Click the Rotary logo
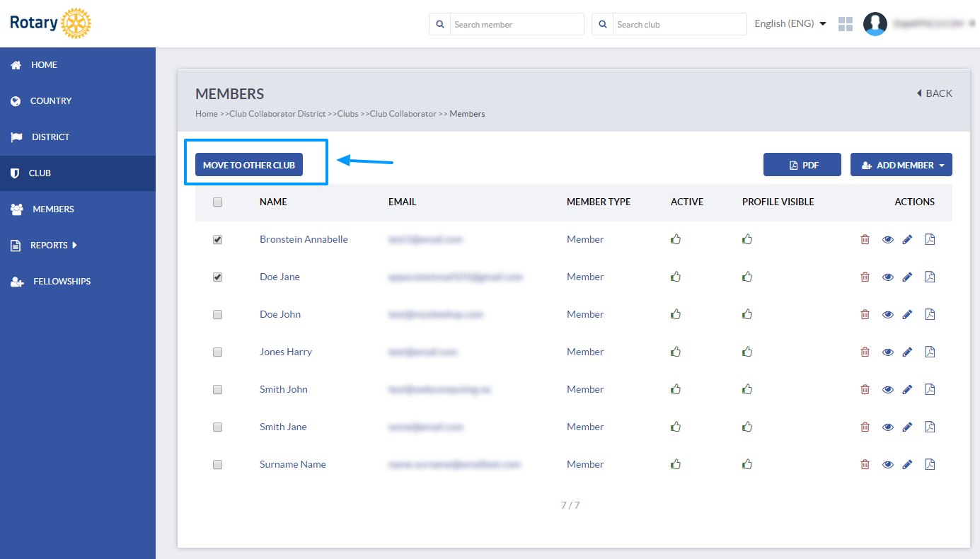The height and width of the screenshot is (559, 980). click(x=51, y=23)
